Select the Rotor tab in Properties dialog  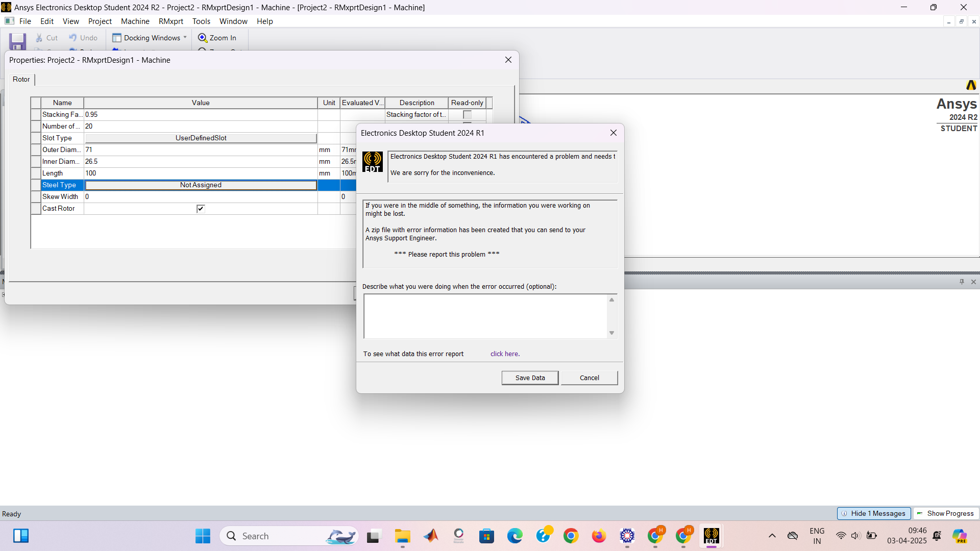21,79
